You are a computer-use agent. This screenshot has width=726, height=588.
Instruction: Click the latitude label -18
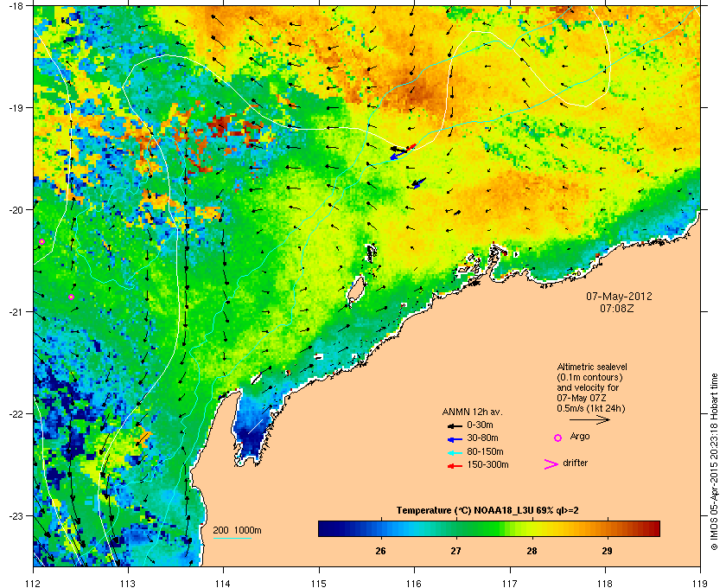tap(16, 5)
